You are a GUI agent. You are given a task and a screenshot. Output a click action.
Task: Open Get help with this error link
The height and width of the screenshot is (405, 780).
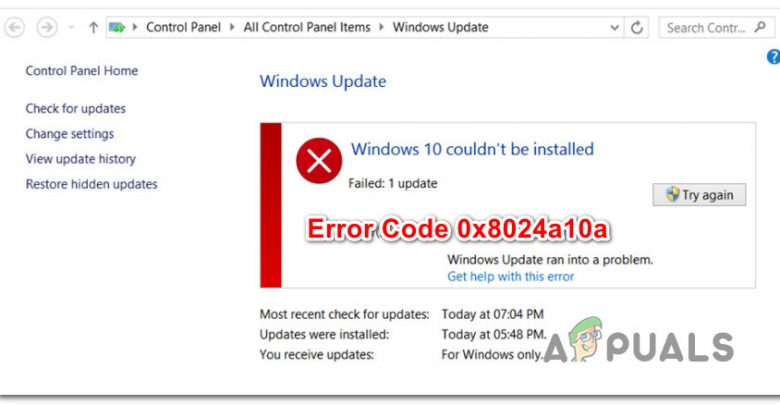click(x=510, y=277)
